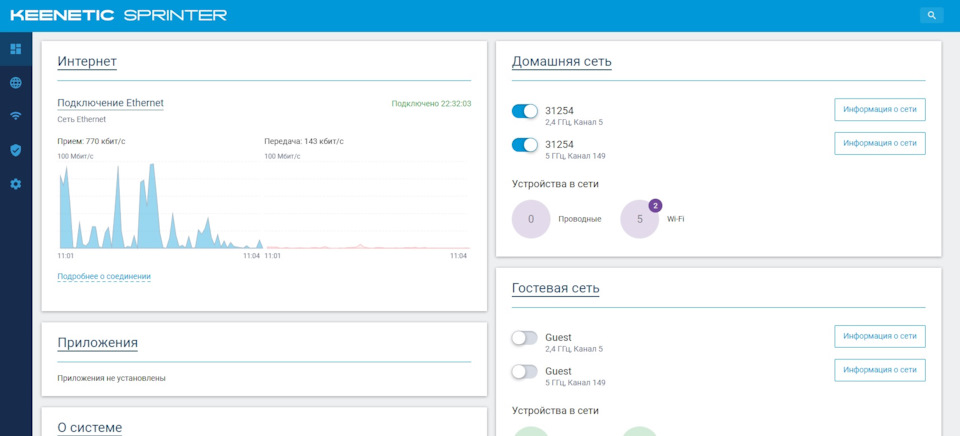Click the Сеть Ethernet text
Image resolution: width=960 pixels, height=436 pixels.
pyautogui.click(x=81, y=119)
